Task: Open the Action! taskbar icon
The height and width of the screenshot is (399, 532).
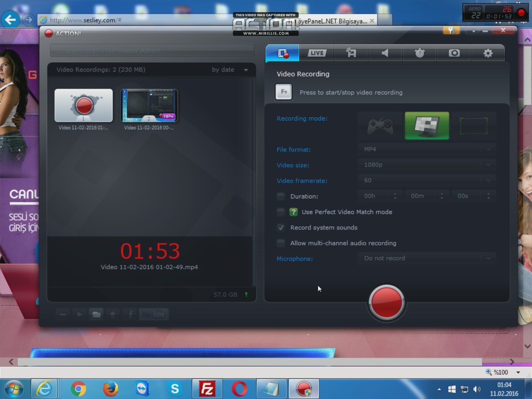Action: click(304, 389)
